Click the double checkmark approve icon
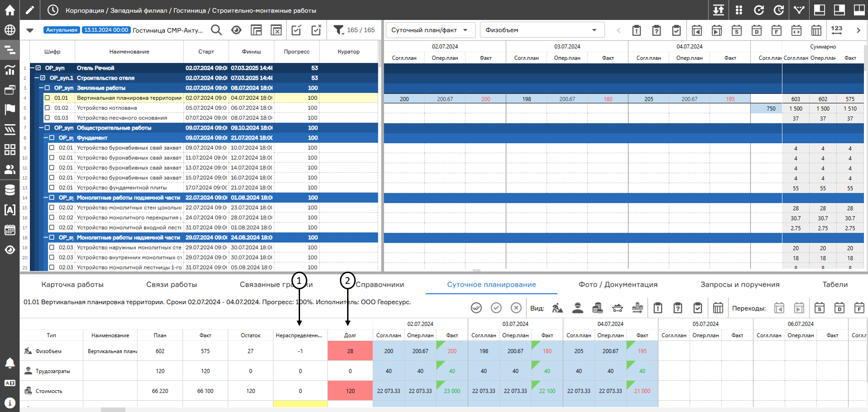 (x=476, y=308)
